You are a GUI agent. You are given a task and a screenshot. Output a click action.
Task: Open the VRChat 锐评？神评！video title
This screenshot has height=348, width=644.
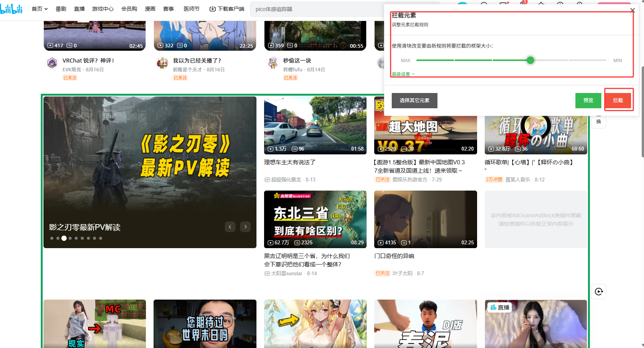[x=88, y=61]
